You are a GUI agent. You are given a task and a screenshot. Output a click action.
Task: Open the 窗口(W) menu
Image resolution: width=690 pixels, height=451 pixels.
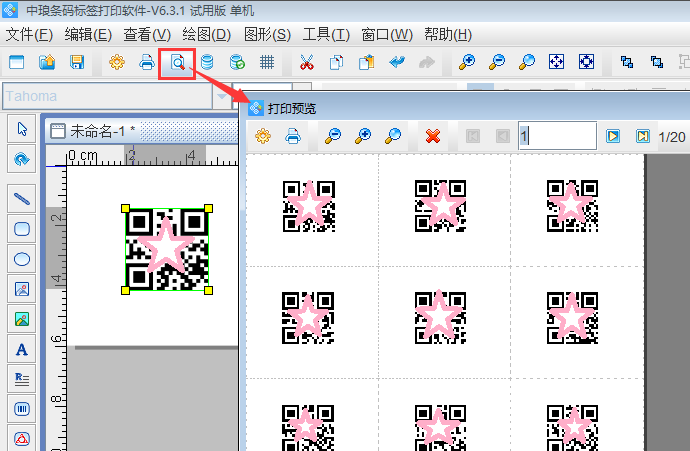point(387,34)
